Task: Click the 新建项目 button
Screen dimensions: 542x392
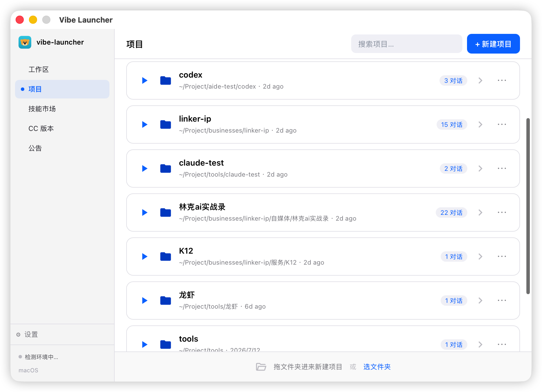Action: [x=493, y=44]
